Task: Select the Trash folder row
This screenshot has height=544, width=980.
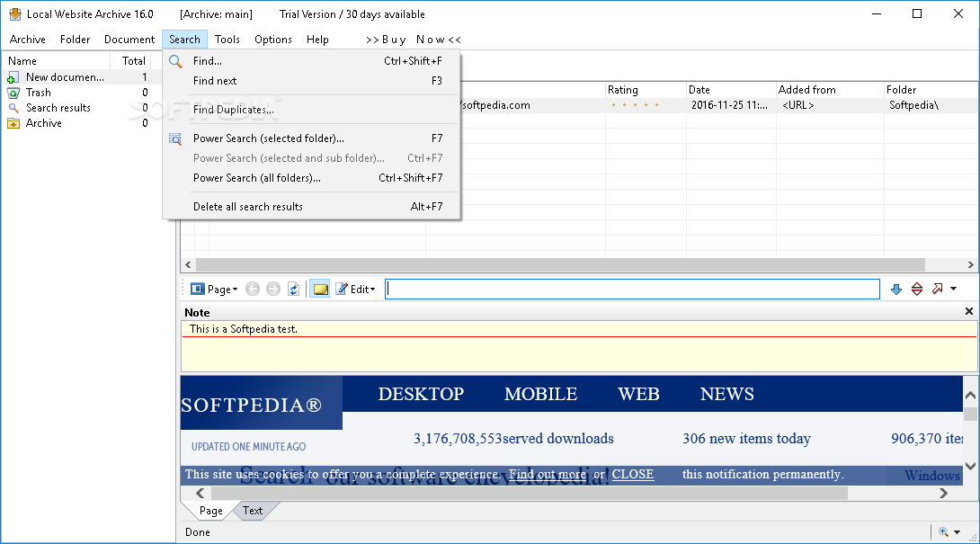Action: coord(79,93)
